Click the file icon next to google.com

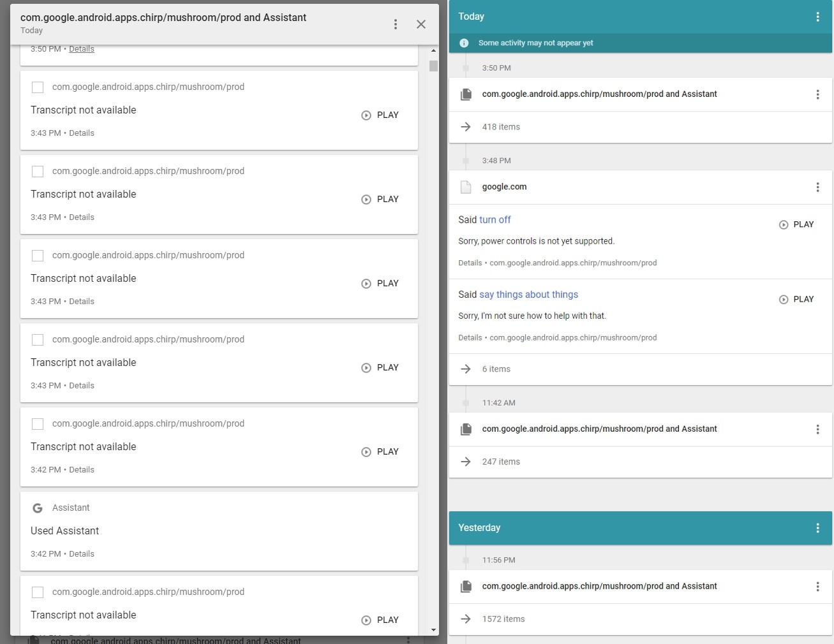point(466,187)
